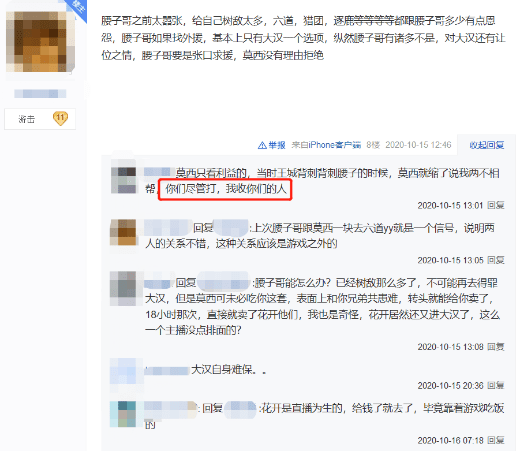Open blurred username under main avatar

point(40,94)
